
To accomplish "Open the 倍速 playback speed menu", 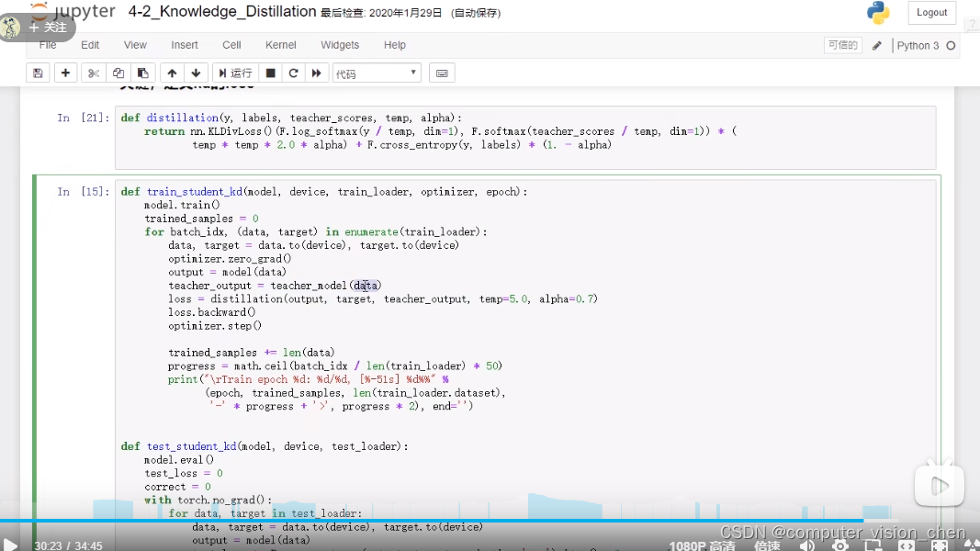I will [x=767, y=545].
